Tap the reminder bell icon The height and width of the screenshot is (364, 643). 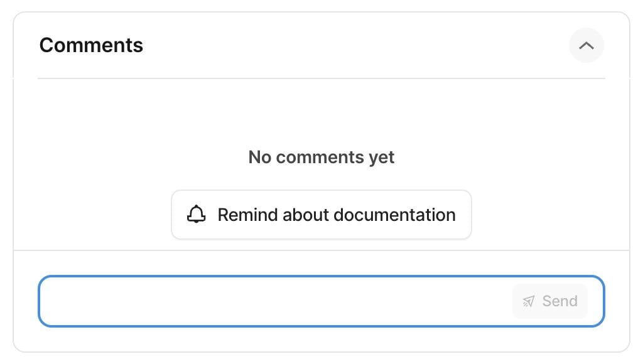197,215
